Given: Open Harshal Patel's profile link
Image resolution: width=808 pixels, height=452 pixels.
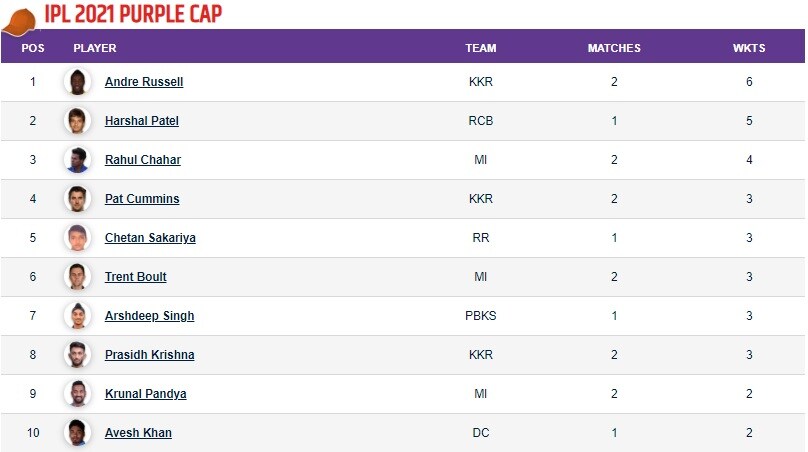Looking at the screenshot, I should pos(142,121).
